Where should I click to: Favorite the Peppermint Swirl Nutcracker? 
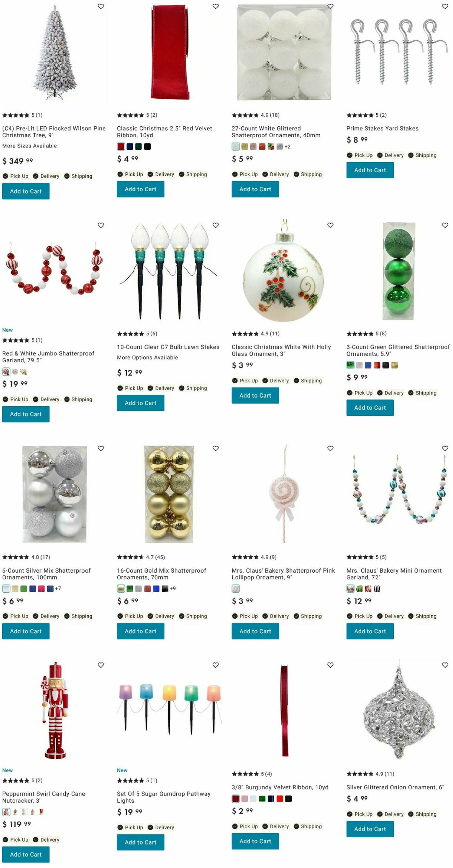pos(101,665)
